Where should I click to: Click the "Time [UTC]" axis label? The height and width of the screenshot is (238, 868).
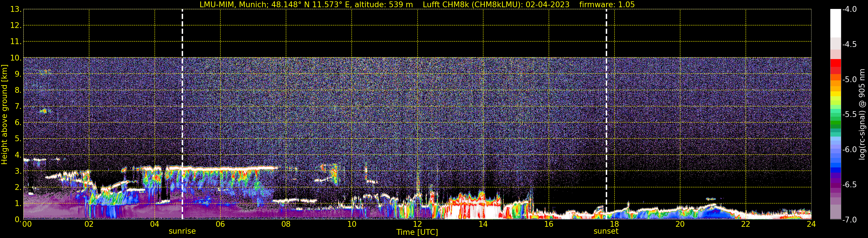[417, 232]
